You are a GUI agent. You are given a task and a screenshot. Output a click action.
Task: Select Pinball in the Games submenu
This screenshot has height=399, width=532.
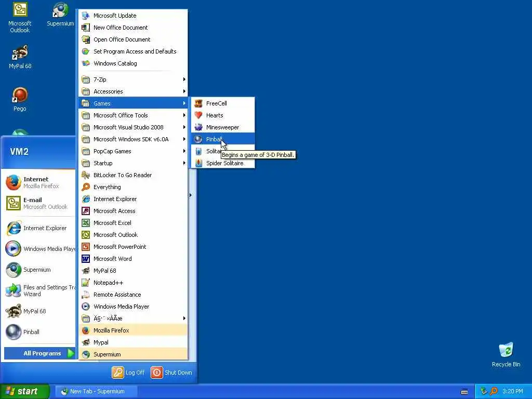223,139
